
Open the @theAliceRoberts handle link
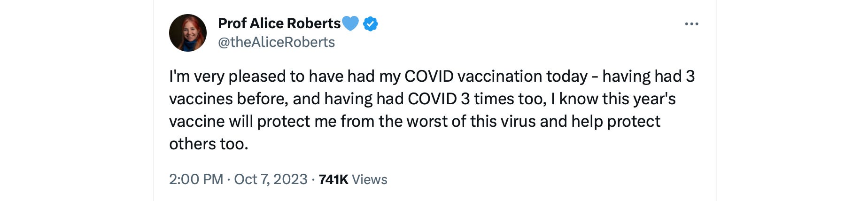point(276,42)
